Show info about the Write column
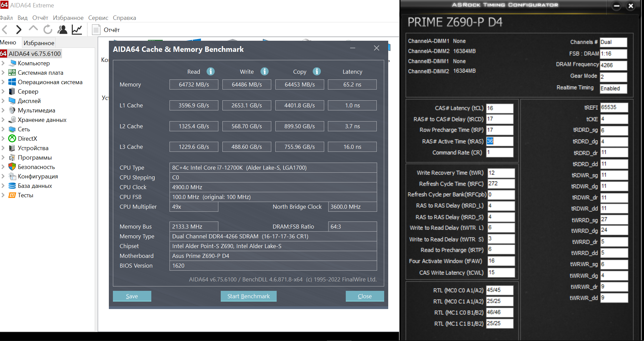The image size is (644, 341). (265, 71)
